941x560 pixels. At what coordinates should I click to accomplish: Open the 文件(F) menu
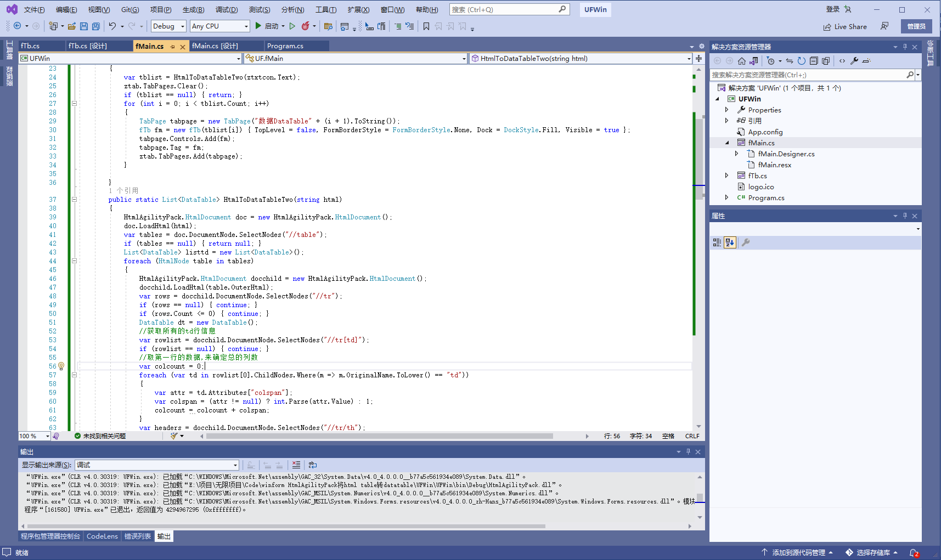point(34,10)
